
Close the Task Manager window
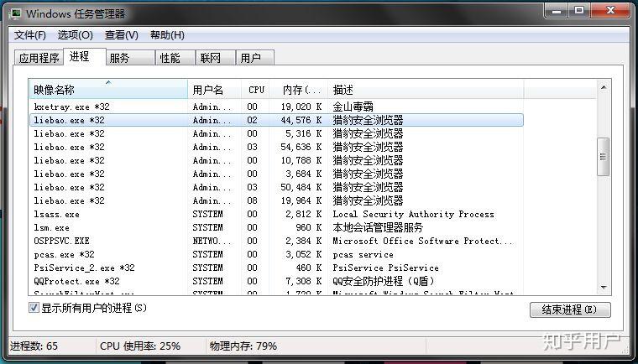(610, 11)
